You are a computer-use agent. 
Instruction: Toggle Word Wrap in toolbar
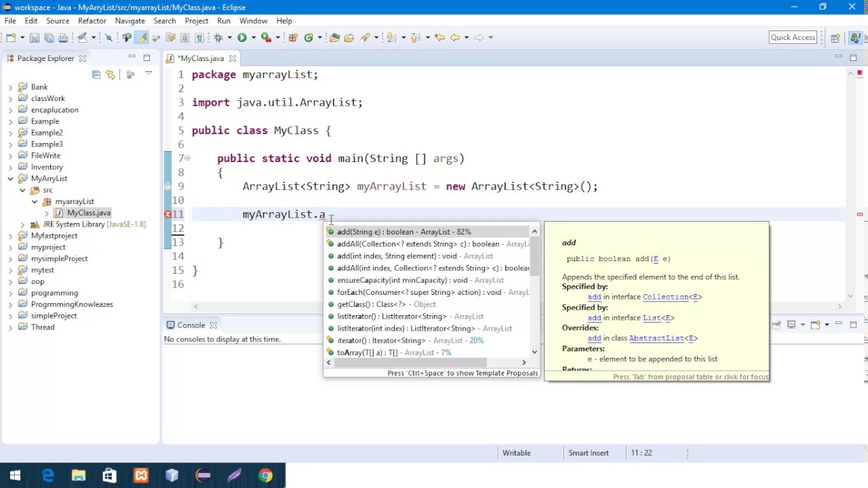(x=170, y=38)
